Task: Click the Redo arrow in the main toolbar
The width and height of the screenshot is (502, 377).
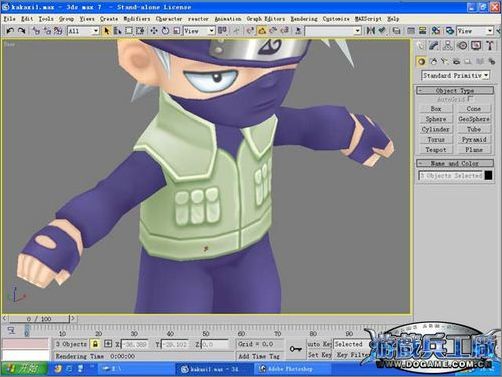Action: 22,31
